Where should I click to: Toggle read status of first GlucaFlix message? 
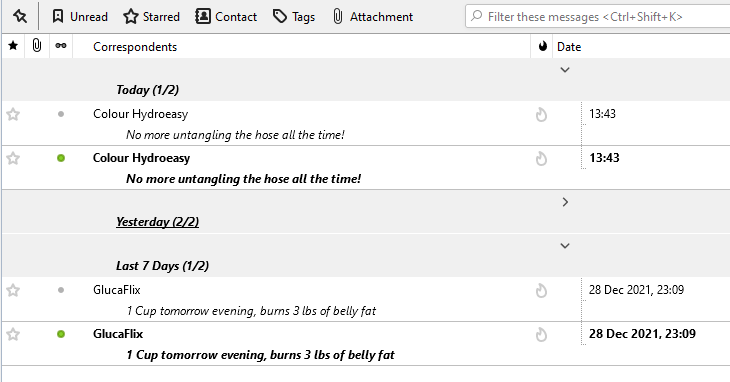pos(61,290)
